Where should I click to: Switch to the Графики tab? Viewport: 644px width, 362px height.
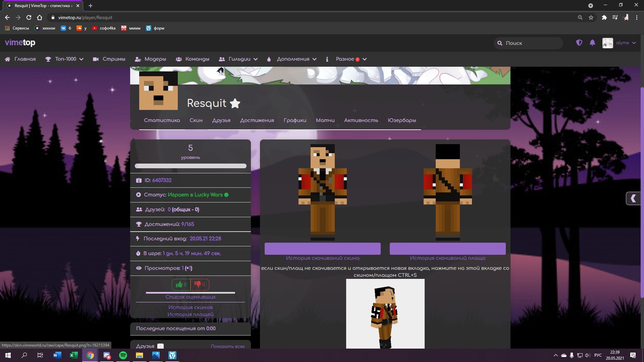[x=295, y=120]
